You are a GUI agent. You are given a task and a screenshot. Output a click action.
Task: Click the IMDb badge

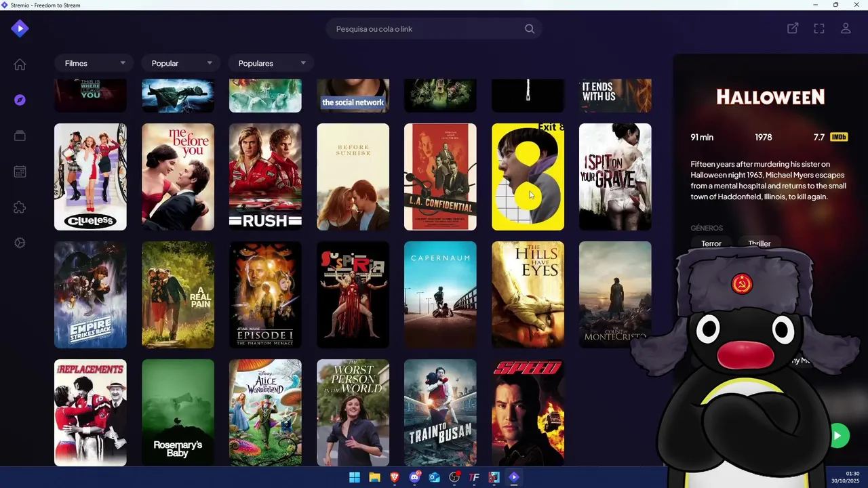click(839, 137)
